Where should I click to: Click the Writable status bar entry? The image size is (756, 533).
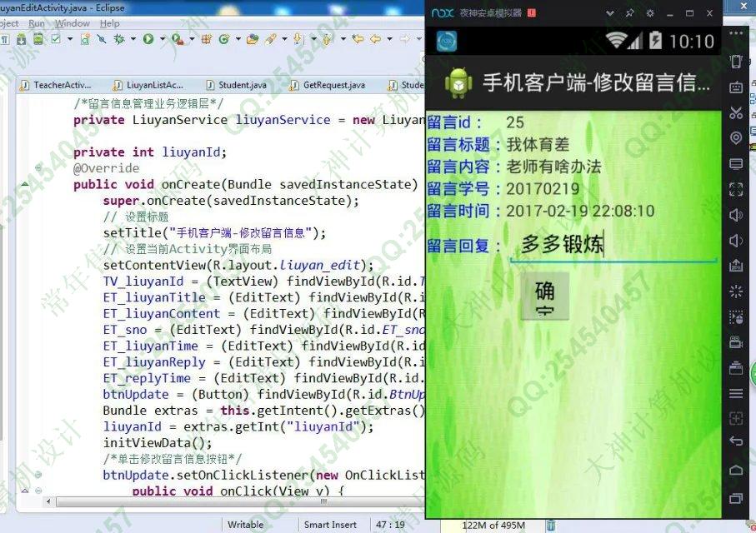tap(245, 525)
